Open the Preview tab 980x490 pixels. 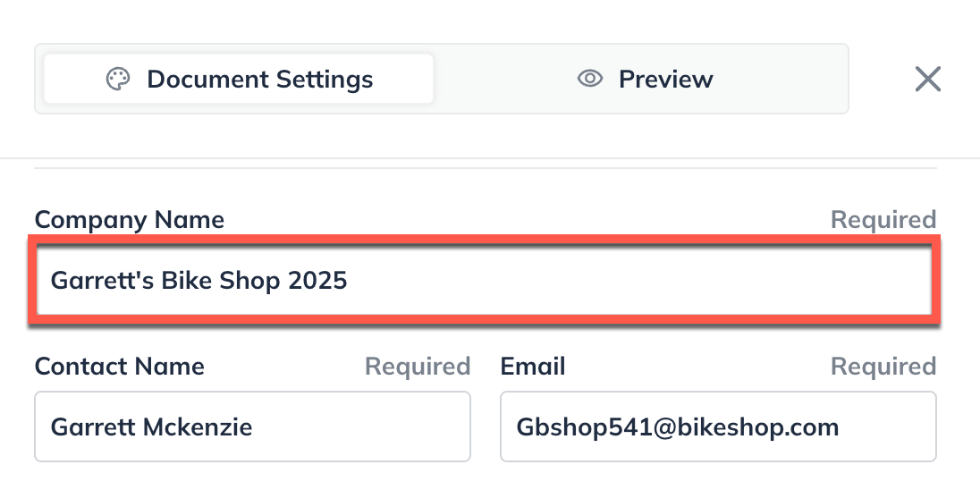point(645,79)
